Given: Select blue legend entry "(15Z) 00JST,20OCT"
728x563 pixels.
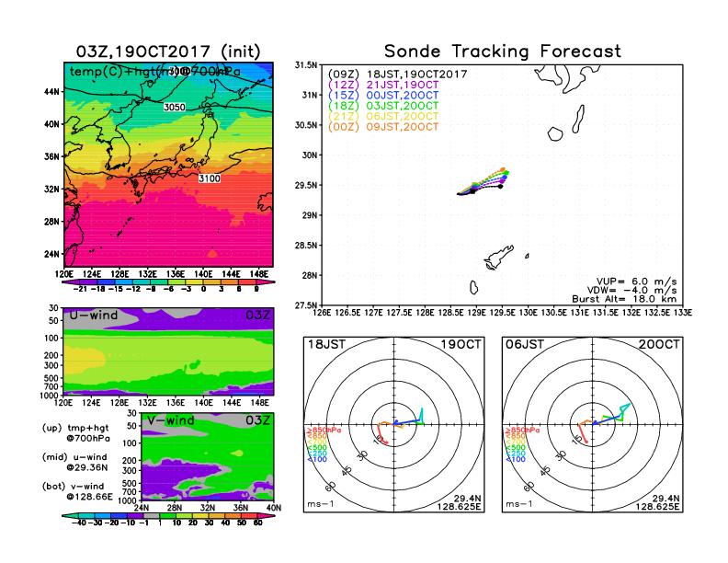Looking at the screenshot, I should (383, 96).
